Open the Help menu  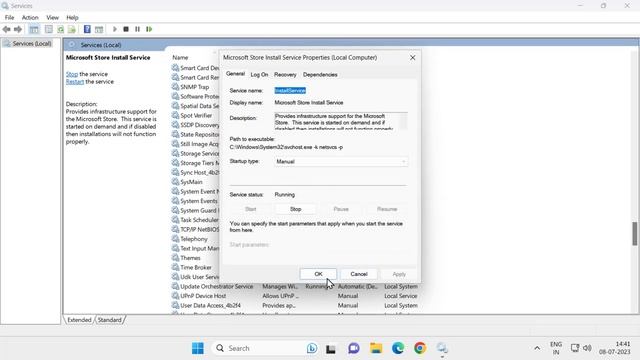coord(72,18)
